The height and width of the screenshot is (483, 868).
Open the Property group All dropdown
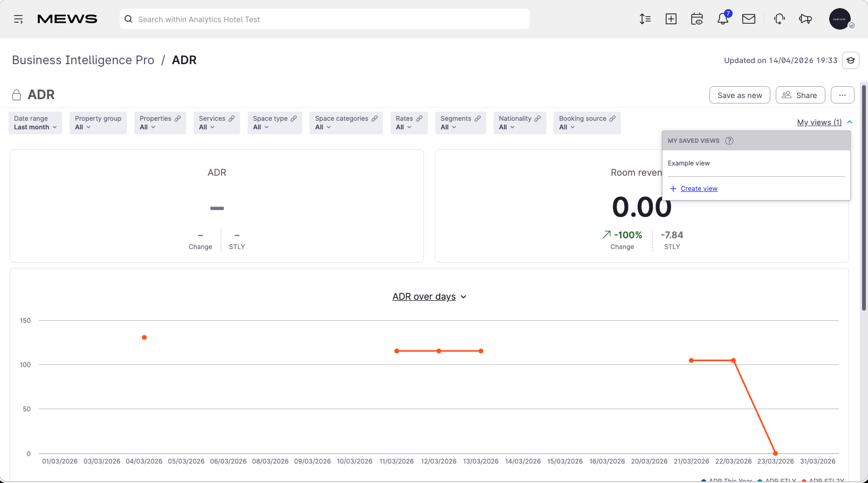[x=98, y=123]
